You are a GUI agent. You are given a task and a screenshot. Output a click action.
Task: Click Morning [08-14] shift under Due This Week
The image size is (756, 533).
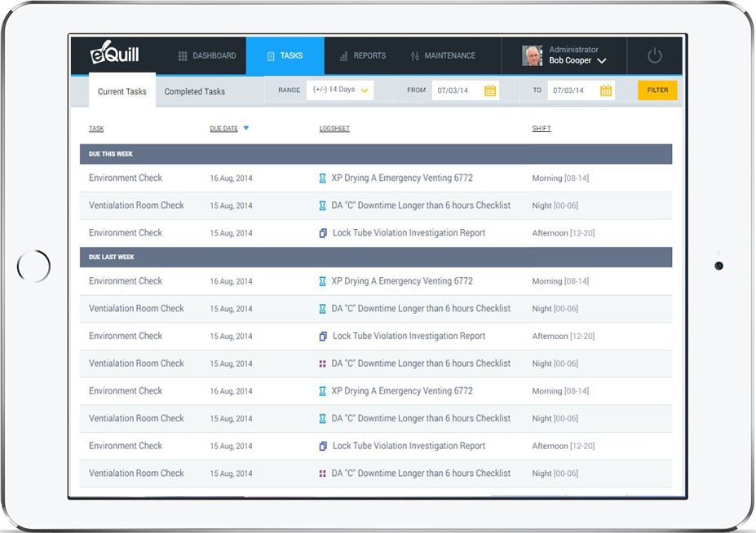[560, 178]
